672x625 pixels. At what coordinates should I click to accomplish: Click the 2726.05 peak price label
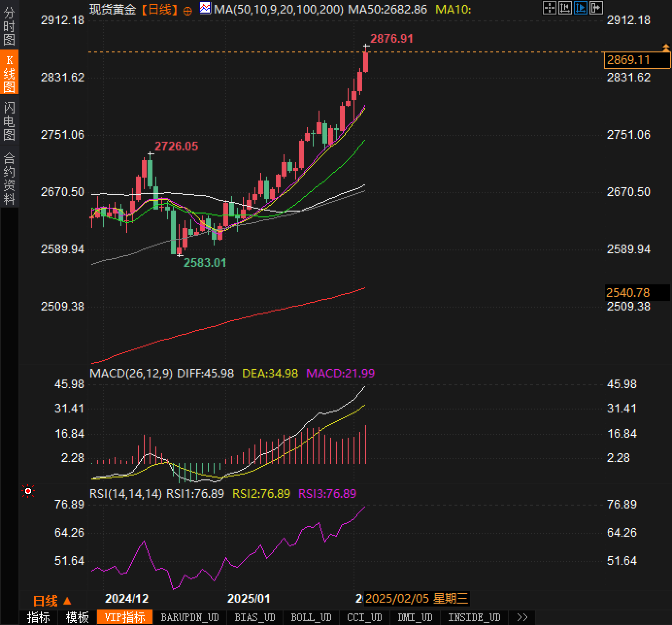[176, 146]
